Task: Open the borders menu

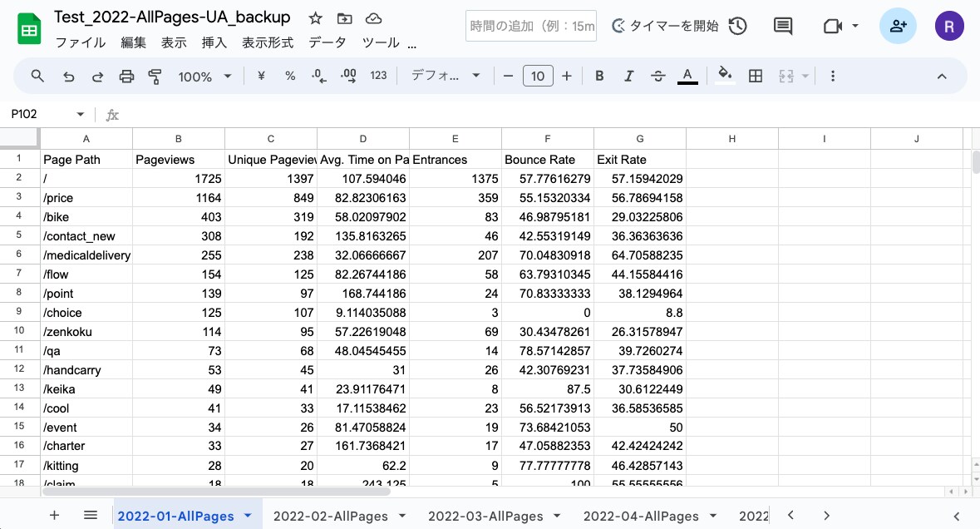Action: point(756,77)
